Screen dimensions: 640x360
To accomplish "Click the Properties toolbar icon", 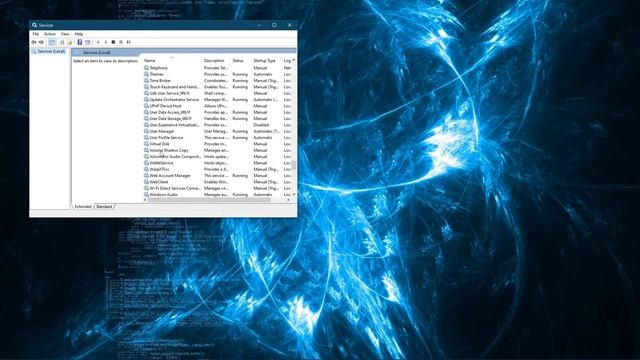I will [x=62, y=42].
